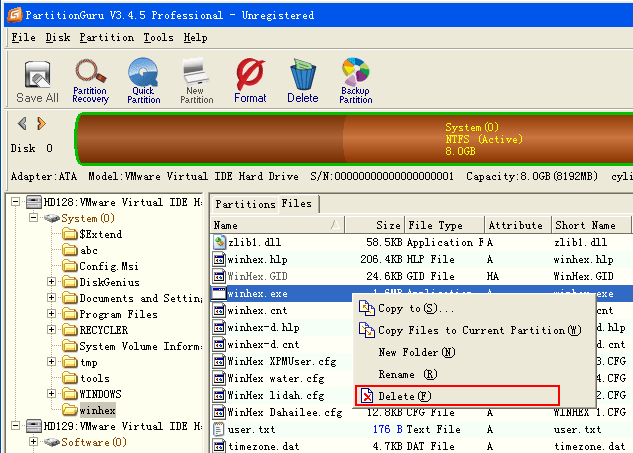Click the $Extend folder icon
This screenshot has width=633, height=453.
point(70,234)
